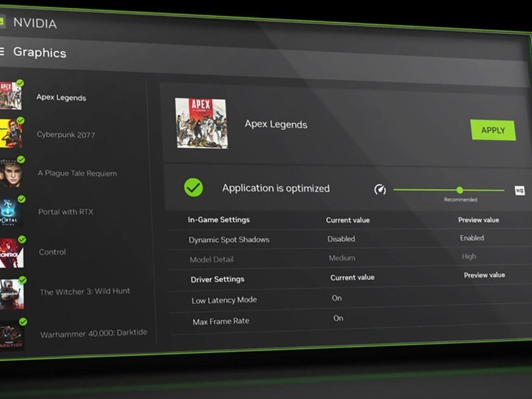Click the optimized badge on Witcher 3
This screenshot has height=399, width=532.
pos(23,280)
